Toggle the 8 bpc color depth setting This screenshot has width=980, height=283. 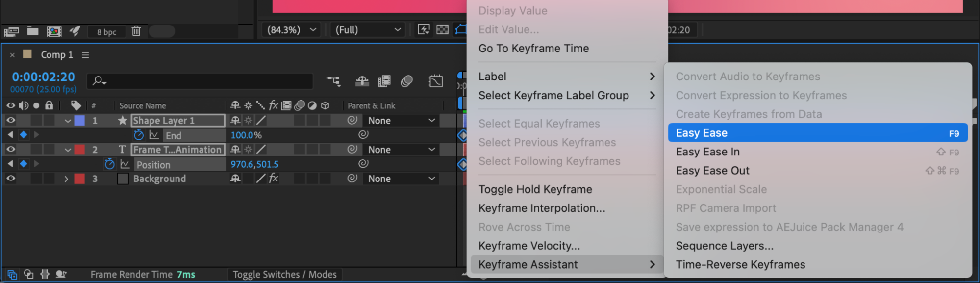(106, 32)
